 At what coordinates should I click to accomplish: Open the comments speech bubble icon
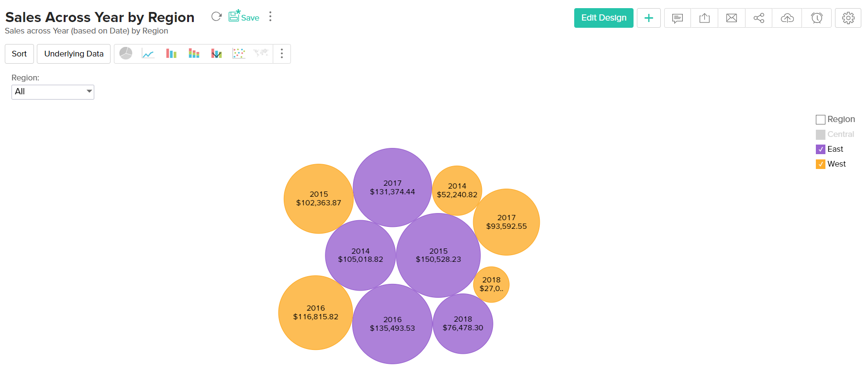[677, 18]
